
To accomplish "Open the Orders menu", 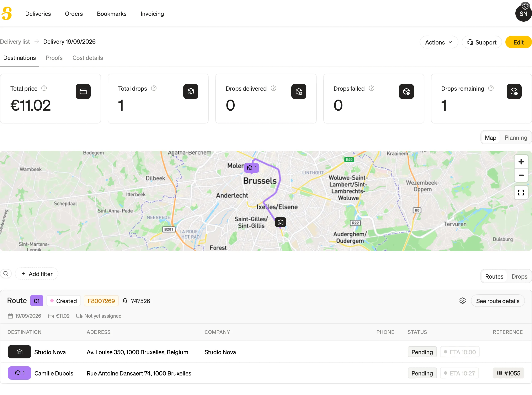I will click(74, 14).
